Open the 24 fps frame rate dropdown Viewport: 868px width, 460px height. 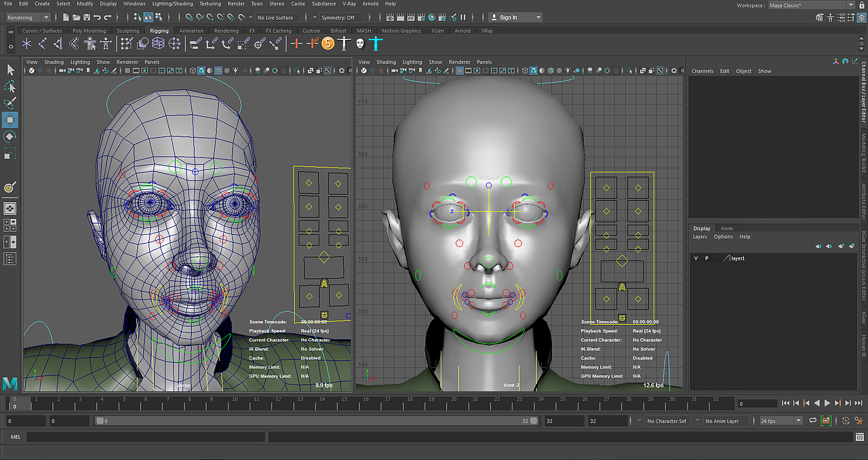(x=780, y=421)
